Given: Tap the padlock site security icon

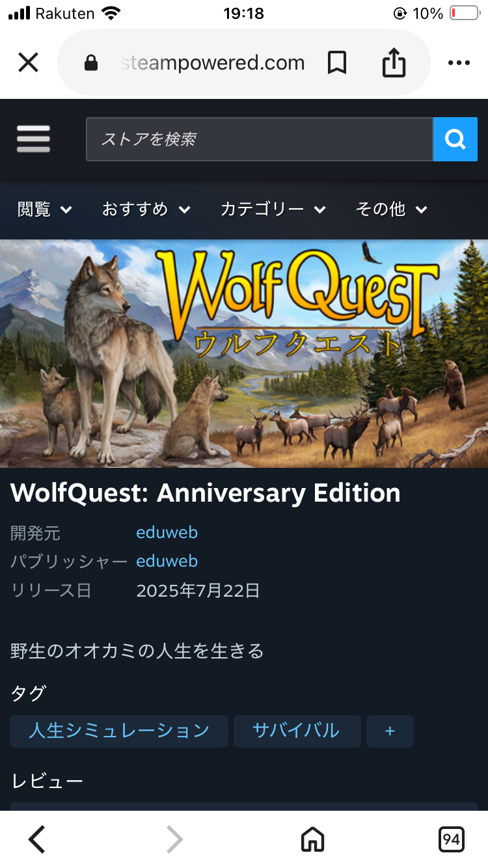Looking at the screenshot, I should (91, 63).
